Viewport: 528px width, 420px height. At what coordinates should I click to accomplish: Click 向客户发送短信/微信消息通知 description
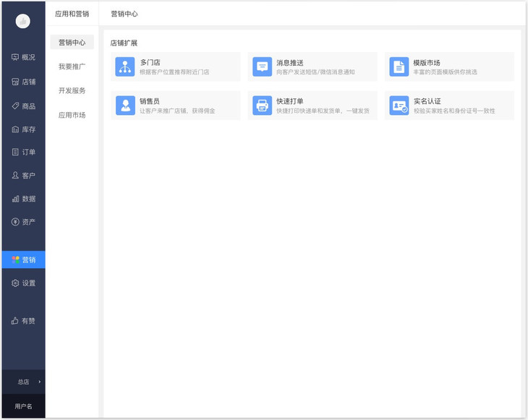pyautogui.click(x=315, y=72)
